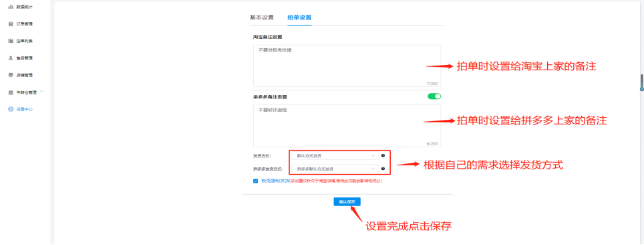Click the 数据统计 bar chart icon
Screen dimensions: 644x245
tap(11, 7)
